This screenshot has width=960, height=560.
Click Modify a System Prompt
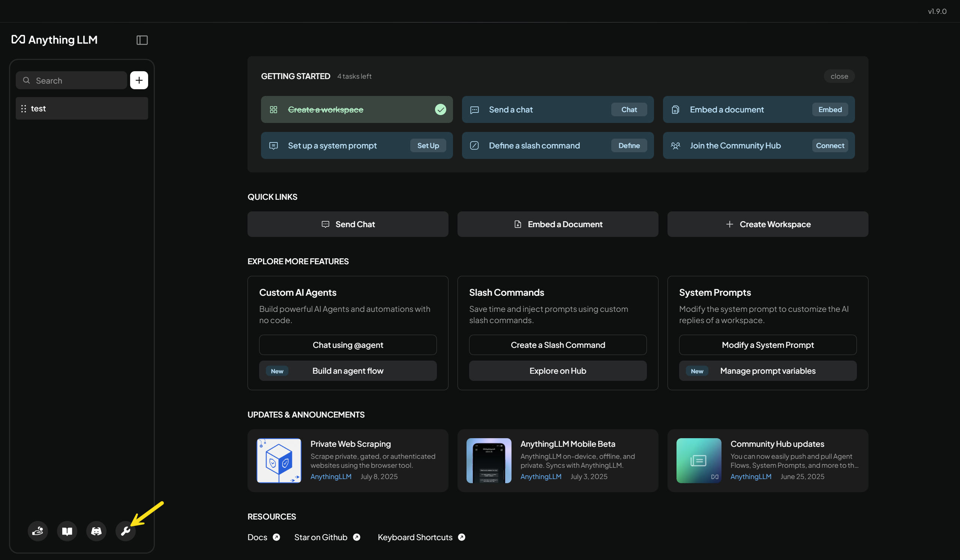768,345
